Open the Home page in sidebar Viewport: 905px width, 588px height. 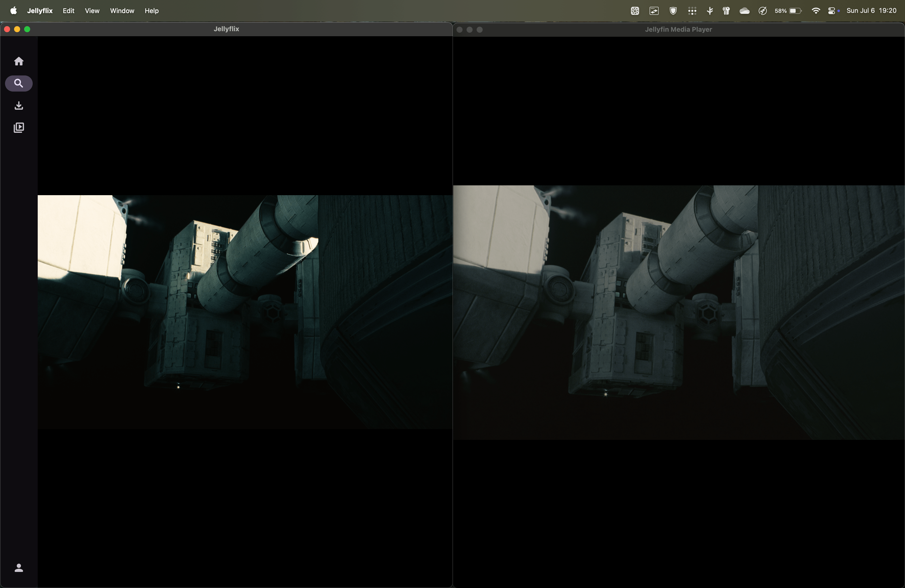point(19,61)
